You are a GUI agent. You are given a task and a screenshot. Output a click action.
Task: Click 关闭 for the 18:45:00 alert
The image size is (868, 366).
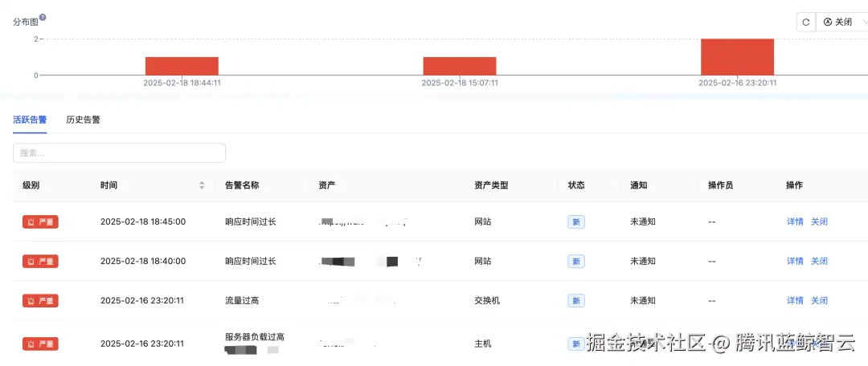(819, 222)
